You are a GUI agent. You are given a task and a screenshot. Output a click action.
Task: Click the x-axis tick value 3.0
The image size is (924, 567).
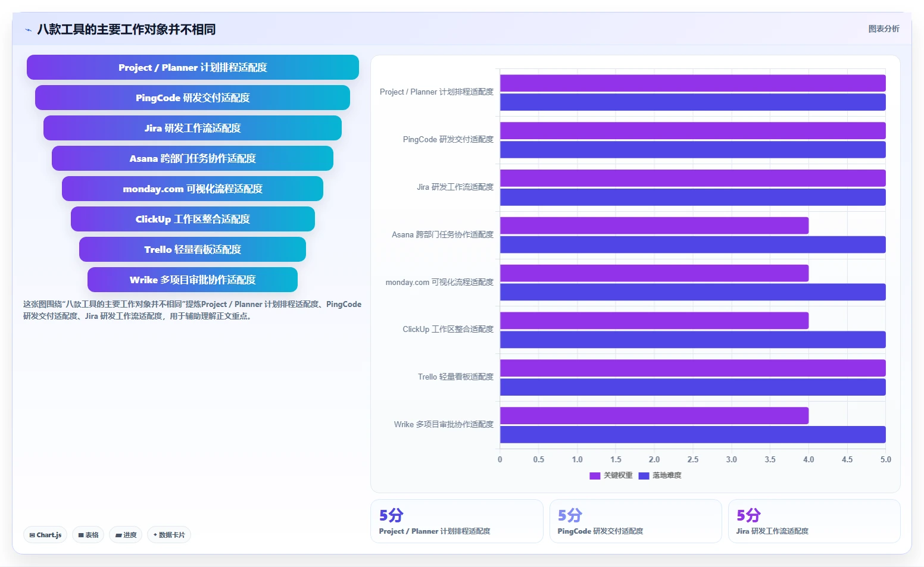732,460
